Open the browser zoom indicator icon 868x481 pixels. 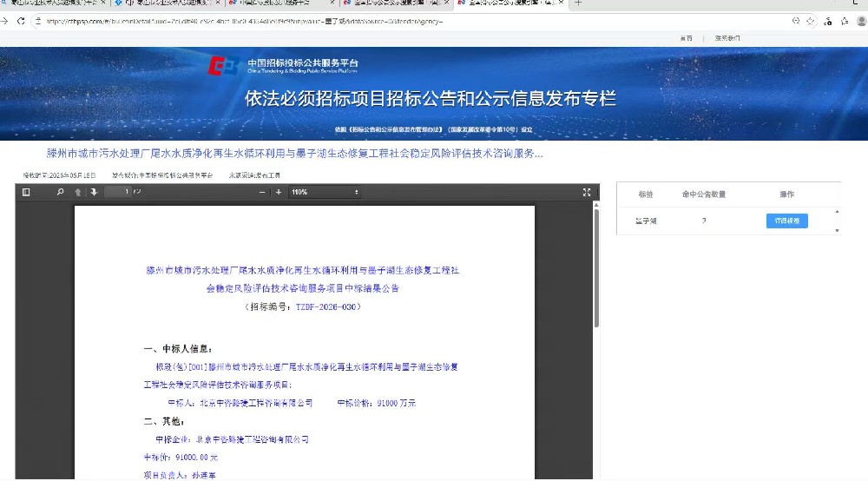click(x=795, y=21)
